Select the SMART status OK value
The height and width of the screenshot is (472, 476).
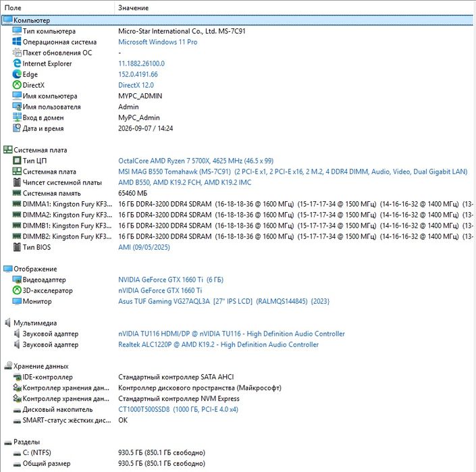click(123, 421)
